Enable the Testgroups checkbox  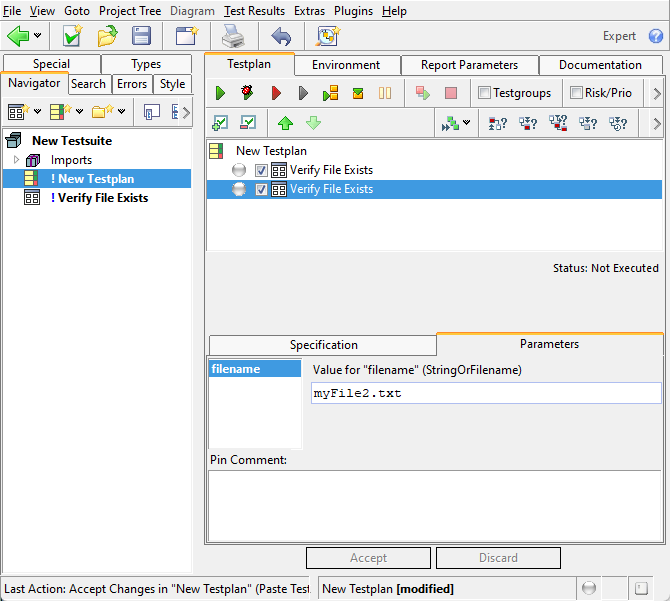[x=485, y=93]
